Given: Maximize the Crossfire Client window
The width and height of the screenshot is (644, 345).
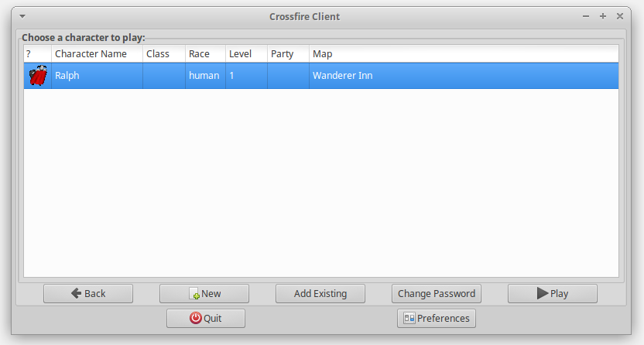Looking at the screenshot, I should (x=603, y=16).
